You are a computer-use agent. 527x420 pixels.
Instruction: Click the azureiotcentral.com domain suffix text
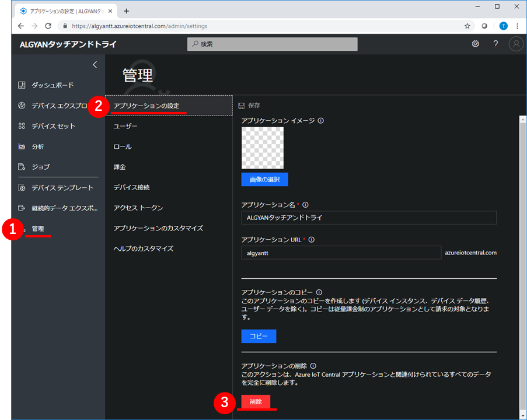(470, 253)
